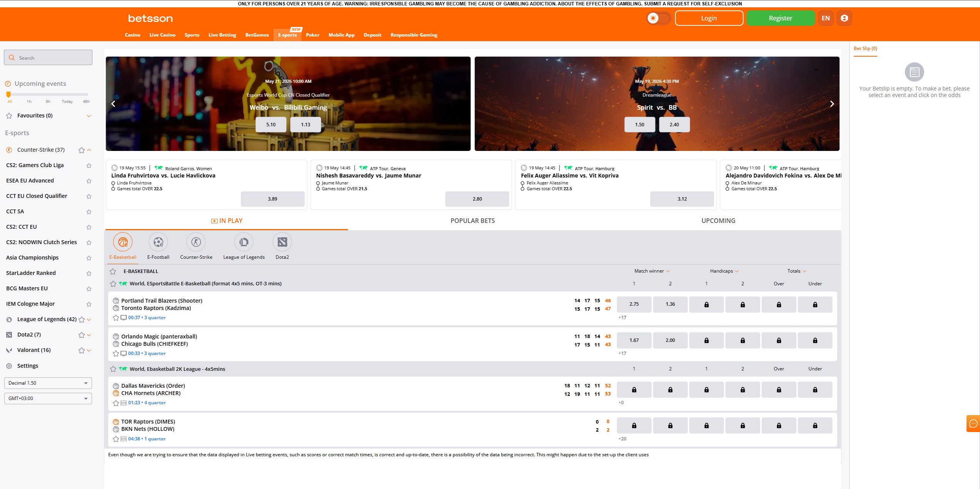Switch to the UPCOMING tab
The height and width of the screenshot is (489, 980).
pos(718,221)
